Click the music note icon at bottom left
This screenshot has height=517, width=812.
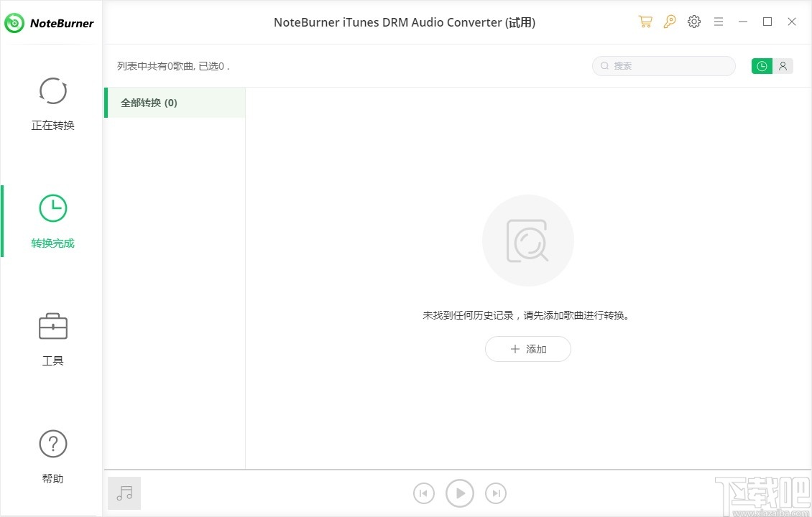124,493
